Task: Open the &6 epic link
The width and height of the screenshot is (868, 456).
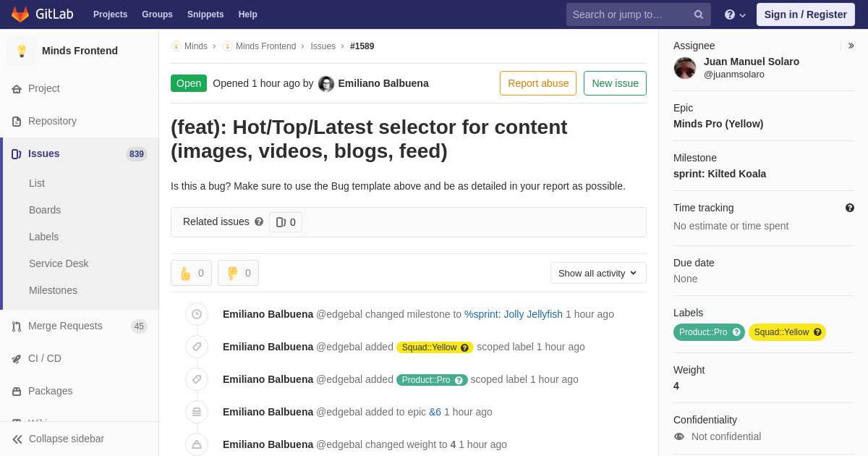Action: [435, 412]
